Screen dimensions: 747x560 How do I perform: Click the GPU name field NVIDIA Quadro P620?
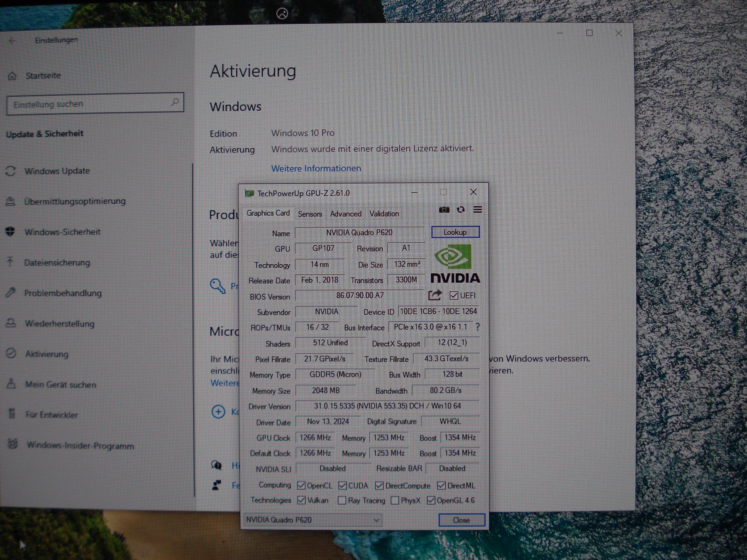point(359,233)
